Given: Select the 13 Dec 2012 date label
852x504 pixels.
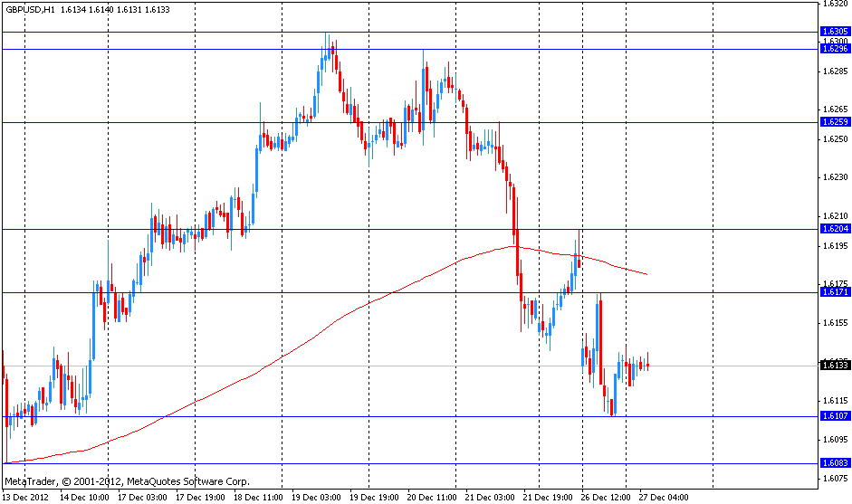Looking at the screenshot, I should click(x=25, y=497).
